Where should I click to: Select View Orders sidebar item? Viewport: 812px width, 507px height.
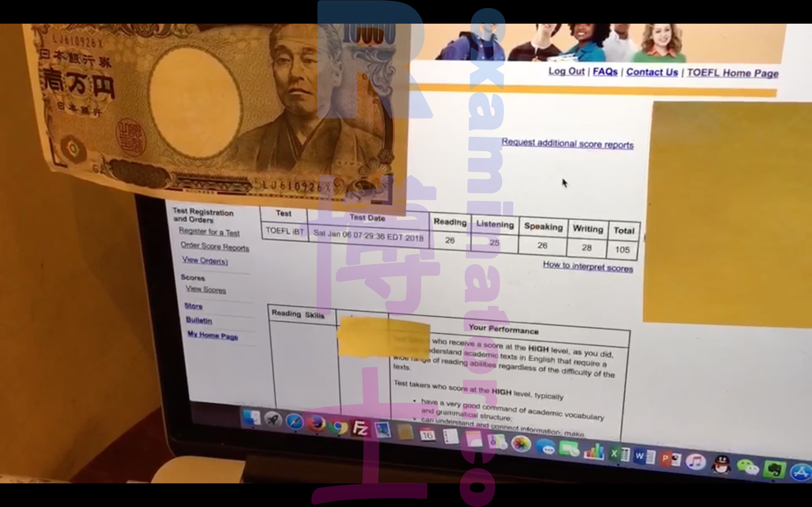204,262
